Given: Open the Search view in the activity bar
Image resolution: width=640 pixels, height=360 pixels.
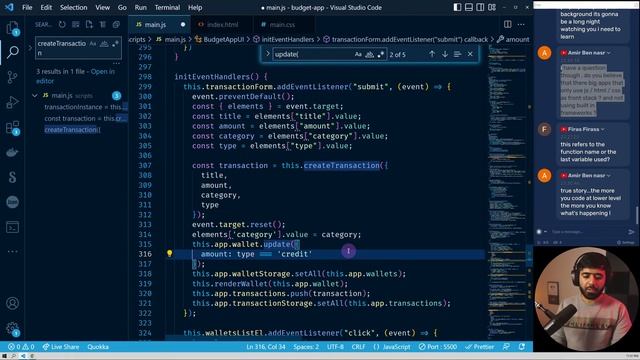Looking at the screenshot, I should click(13, 52).
